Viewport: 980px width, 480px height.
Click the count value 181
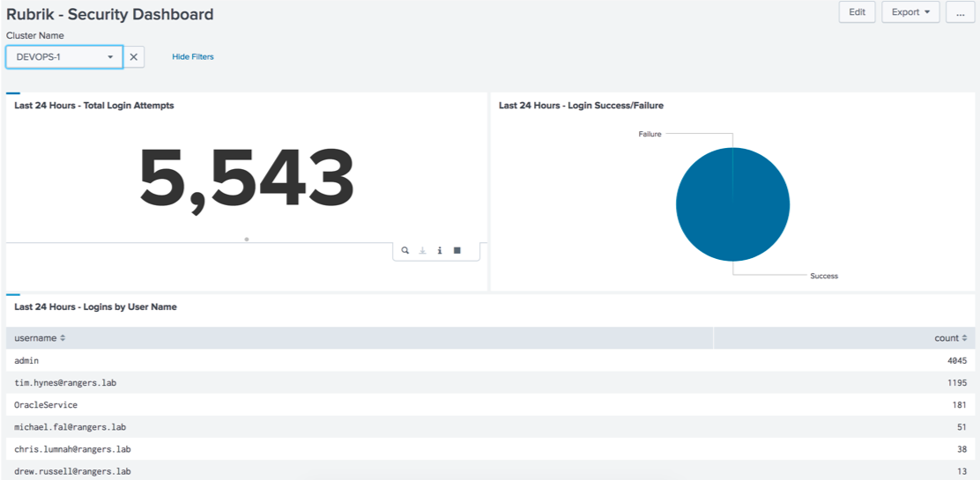tap(960, 405)
